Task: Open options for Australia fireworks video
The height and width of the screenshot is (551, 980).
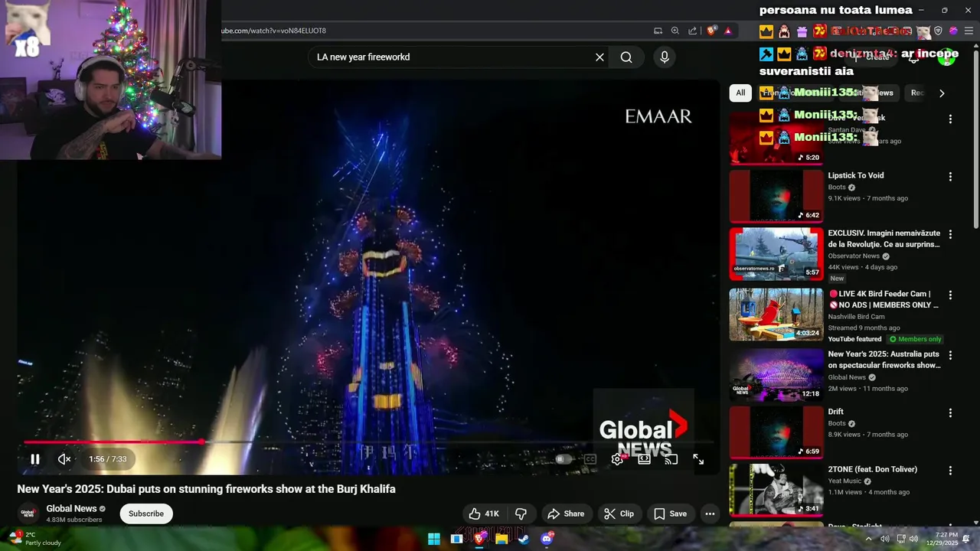Action: [950, 355]
